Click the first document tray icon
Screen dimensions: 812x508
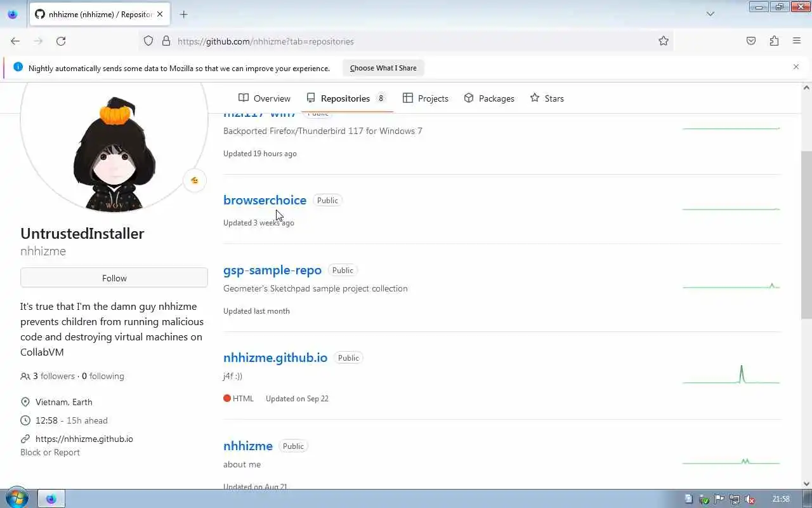point(689,499)
